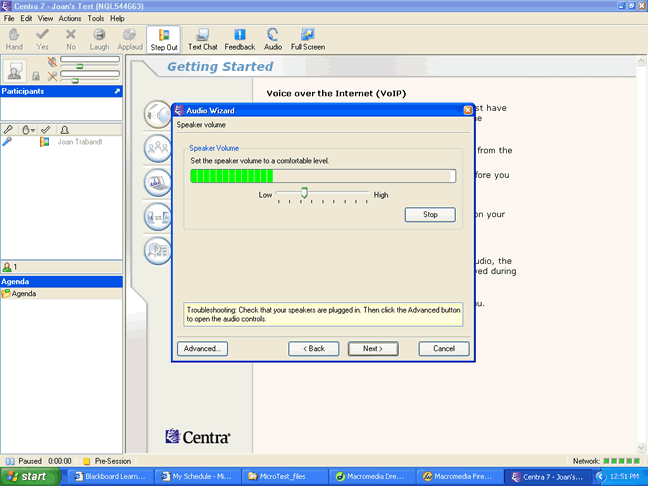Click the people group icon in sidebar

158,148
